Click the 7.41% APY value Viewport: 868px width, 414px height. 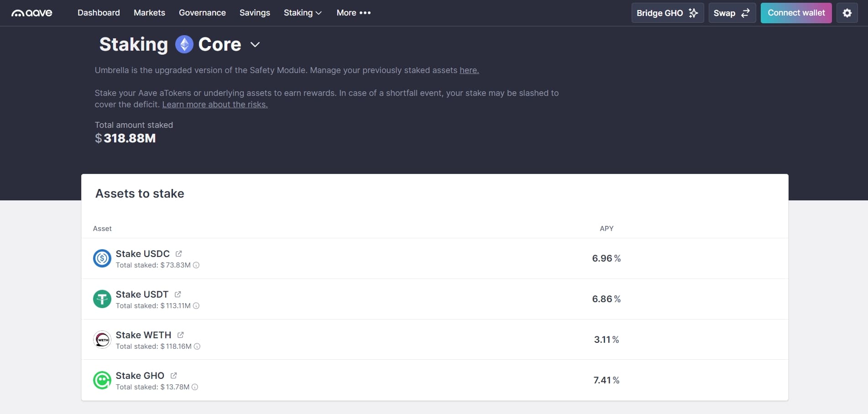[x=607, y=380]
